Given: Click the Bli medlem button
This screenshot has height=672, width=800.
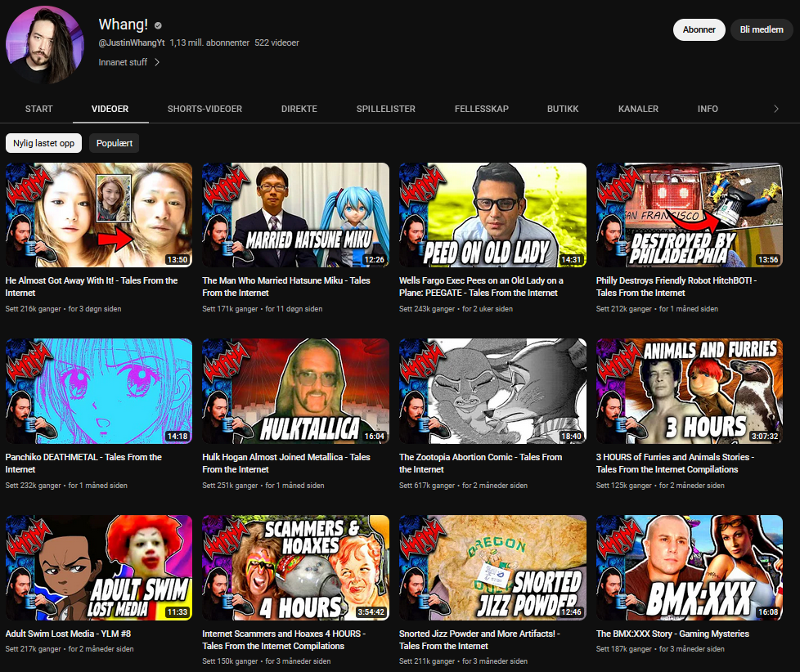Looking at the screenshot, I should pos(761,29).
